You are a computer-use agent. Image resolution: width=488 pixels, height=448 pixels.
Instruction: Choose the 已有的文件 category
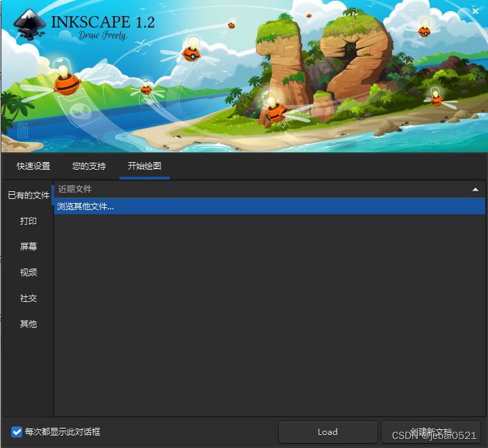click(29, 195)
